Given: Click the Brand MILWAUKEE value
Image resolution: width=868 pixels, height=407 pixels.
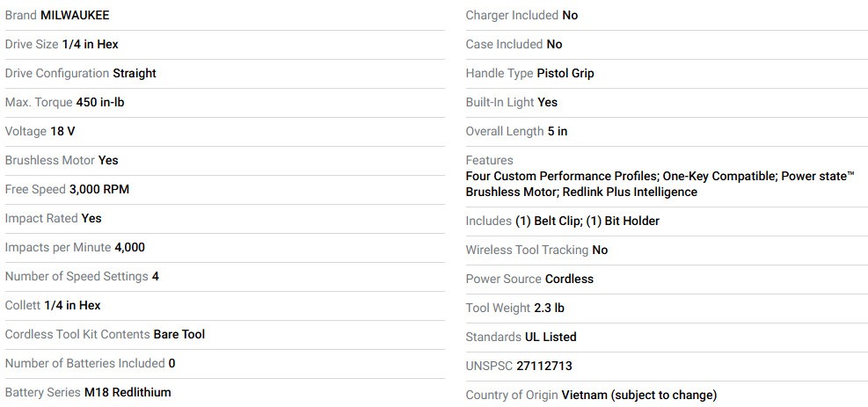Looking at the screenshot, I should (75, 16).
